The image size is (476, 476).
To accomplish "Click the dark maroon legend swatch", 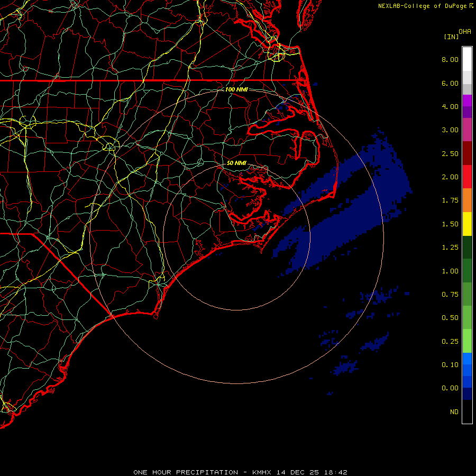I will pyautogui.click(x=467, y=153).
